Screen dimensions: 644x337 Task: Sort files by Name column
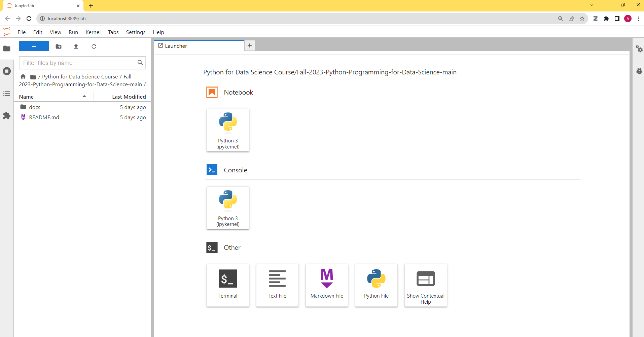click(53, 97)
